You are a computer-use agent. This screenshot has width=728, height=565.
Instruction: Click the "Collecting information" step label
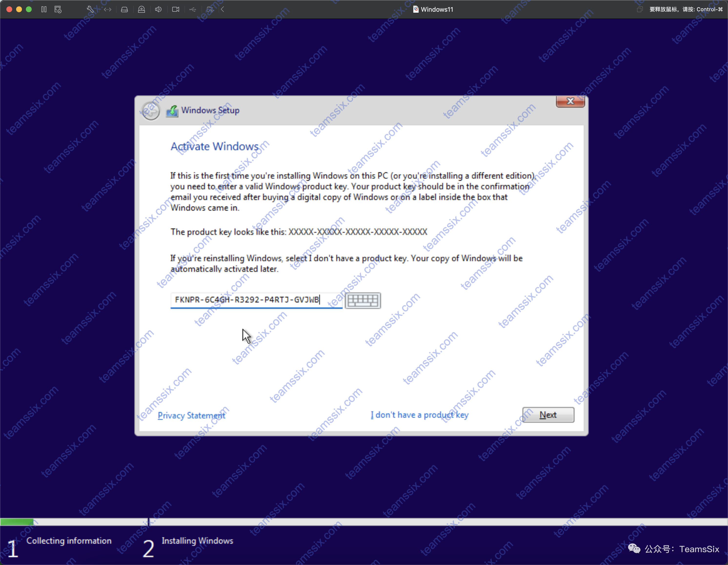69,541
